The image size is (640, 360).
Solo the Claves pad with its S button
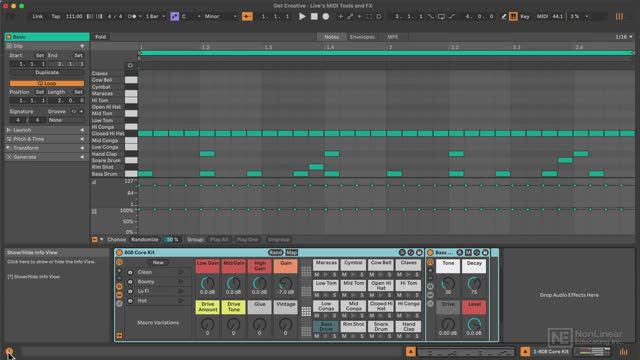tap(416, 274)
